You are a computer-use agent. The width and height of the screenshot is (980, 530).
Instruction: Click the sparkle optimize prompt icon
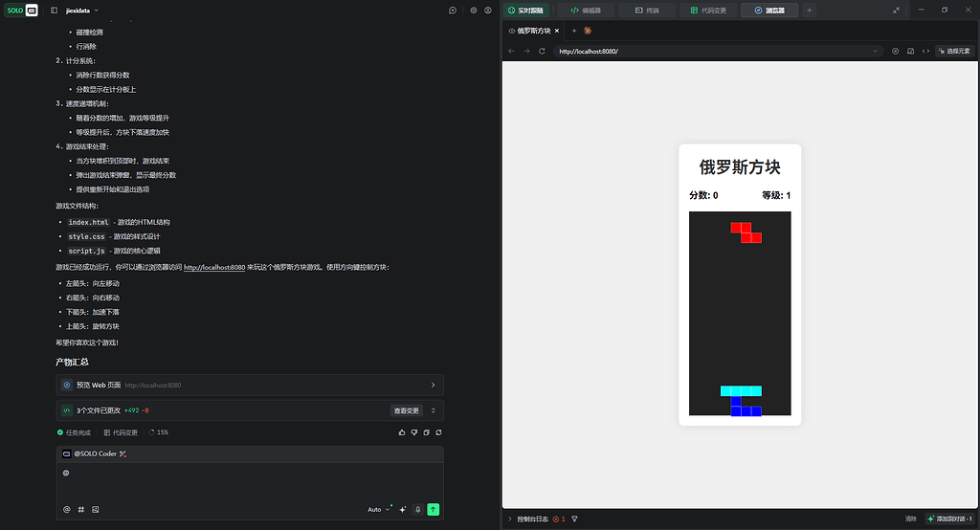(403, 509)
